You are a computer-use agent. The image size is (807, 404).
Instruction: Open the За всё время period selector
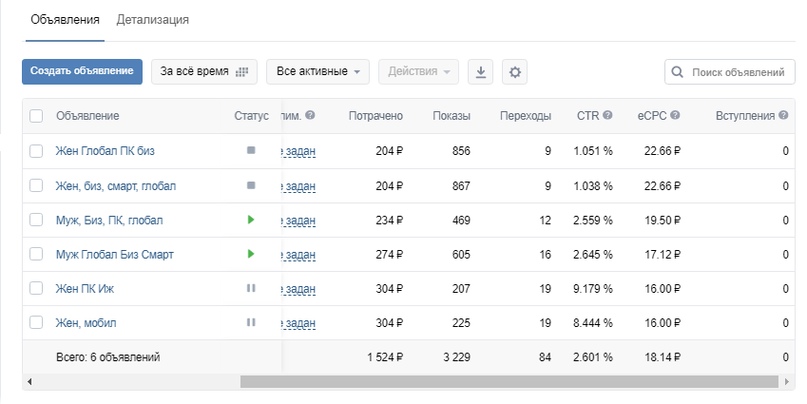coord(204,72)
